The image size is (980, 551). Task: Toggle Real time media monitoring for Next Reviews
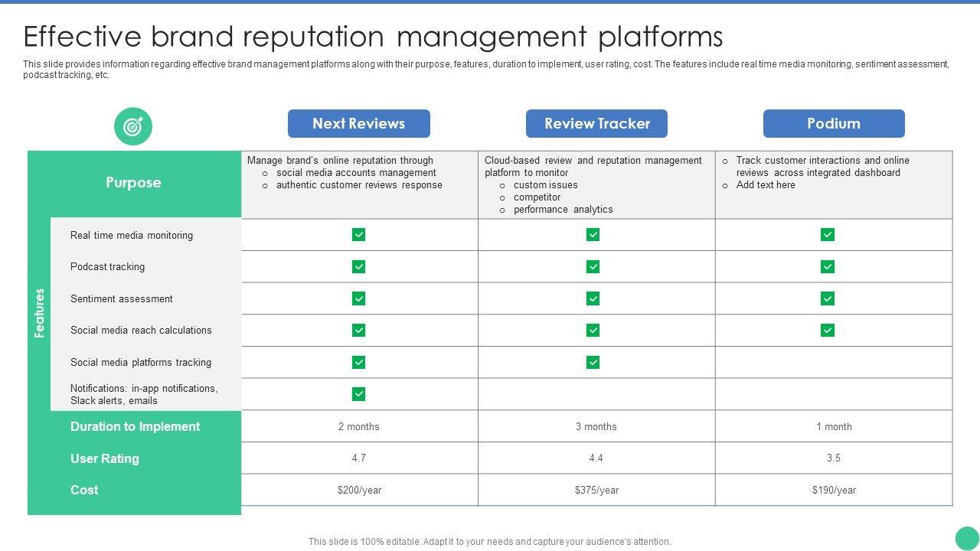(x=359, y=235)
